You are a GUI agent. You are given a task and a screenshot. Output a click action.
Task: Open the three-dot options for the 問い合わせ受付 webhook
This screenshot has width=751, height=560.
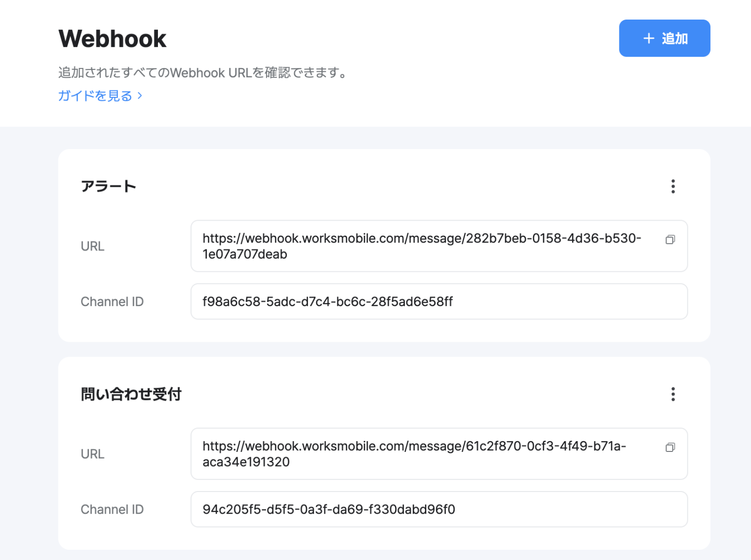pos(673,394)
